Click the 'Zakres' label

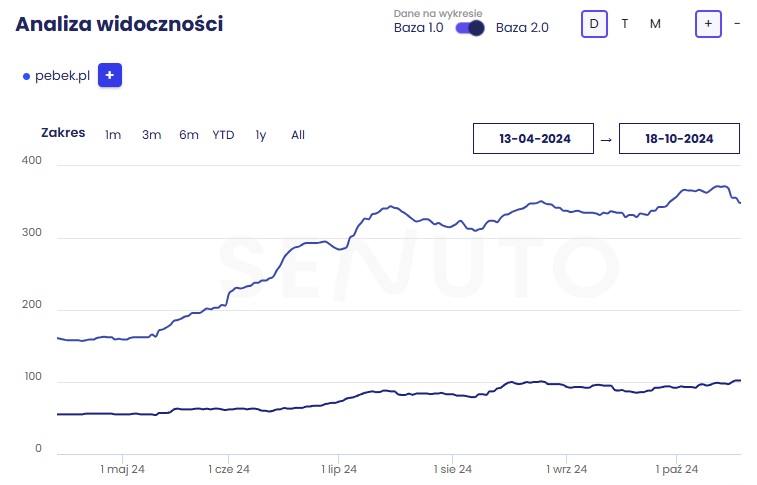(63, 133)
